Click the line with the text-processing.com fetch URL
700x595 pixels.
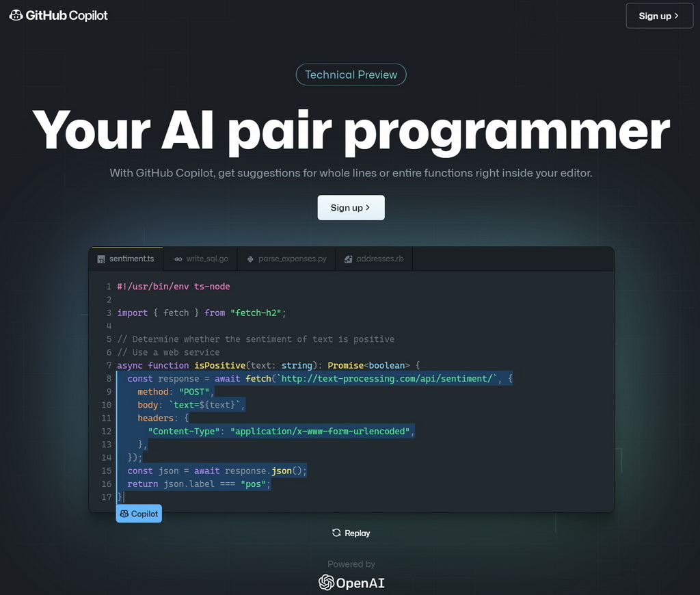pyautogui.click(x=320, y=379)
